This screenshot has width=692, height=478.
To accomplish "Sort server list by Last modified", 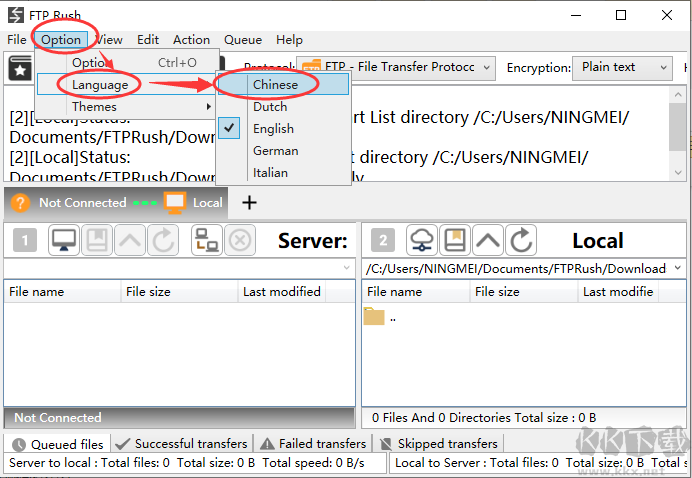I will coord(282,292).
